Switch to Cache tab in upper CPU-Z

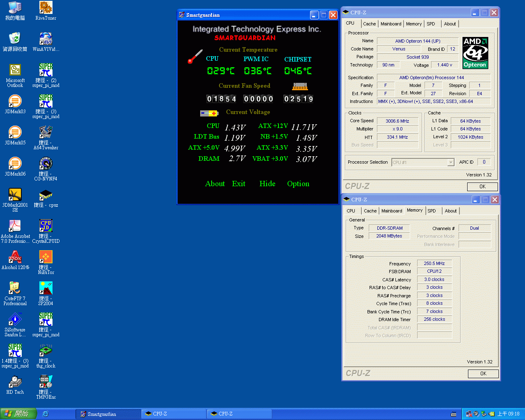369,24
